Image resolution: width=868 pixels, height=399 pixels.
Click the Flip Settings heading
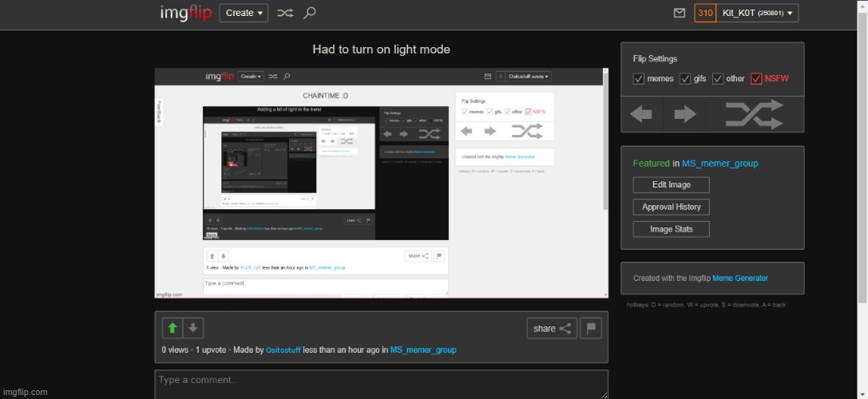(x=655, y=59)
